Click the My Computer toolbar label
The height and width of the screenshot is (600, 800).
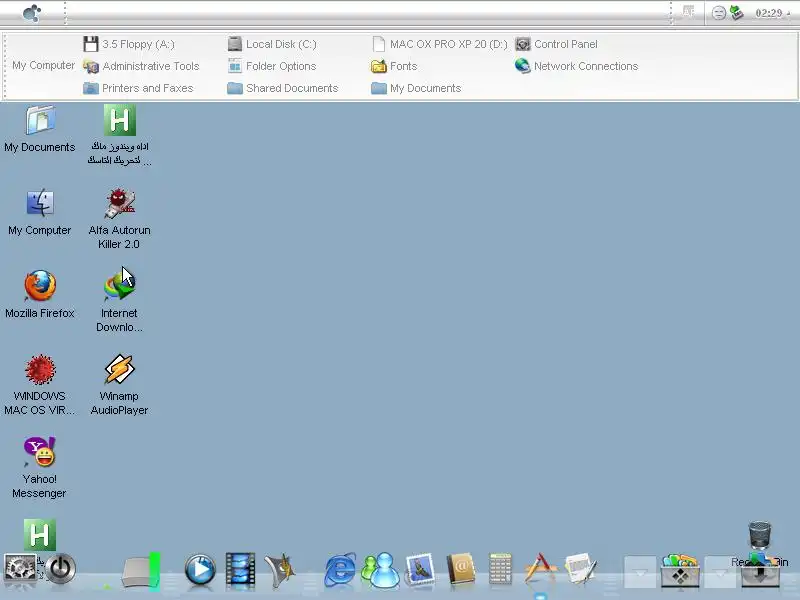pyautogui.click(x=43, y=65)
